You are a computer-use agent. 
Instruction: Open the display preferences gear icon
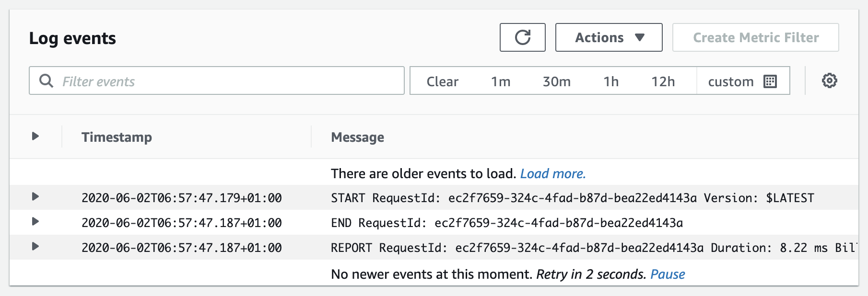click(x=830, y=80)
